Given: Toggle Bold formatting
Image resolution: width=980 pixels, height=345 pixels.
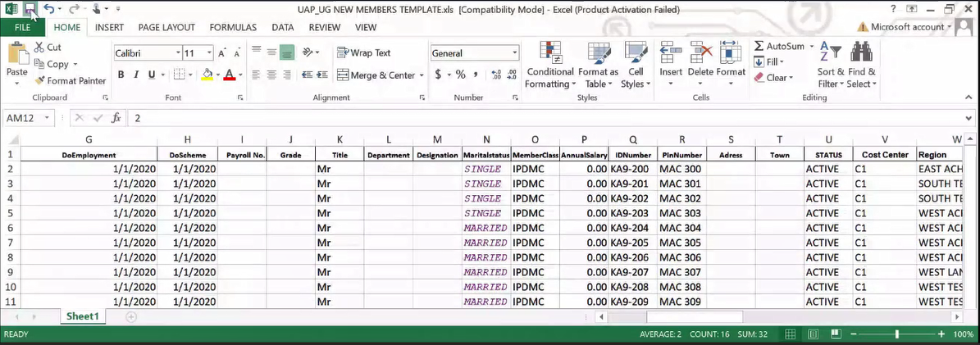Looking at the screenshot, I should pyautogui.click(x=121, y=75).
